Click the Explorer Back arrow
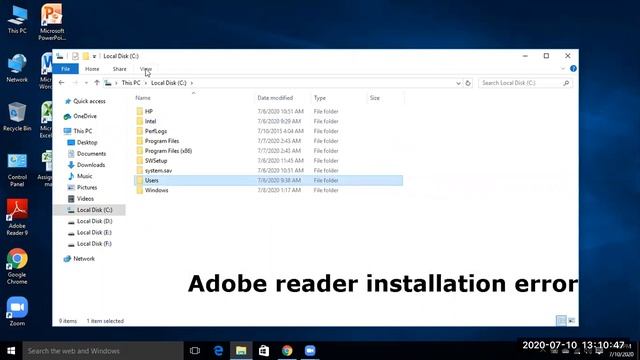Viewport: 640px width, 360px height. point(62,83)
